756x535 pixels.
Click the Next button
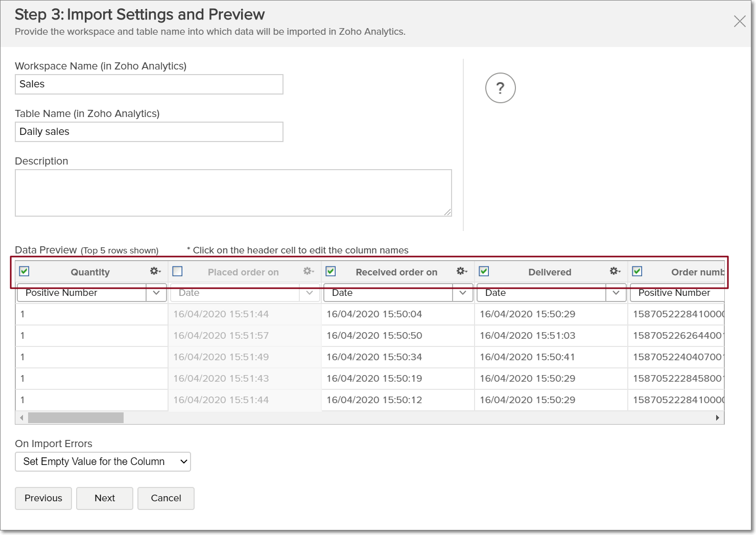pyautogui.click(x=104, y=498)
